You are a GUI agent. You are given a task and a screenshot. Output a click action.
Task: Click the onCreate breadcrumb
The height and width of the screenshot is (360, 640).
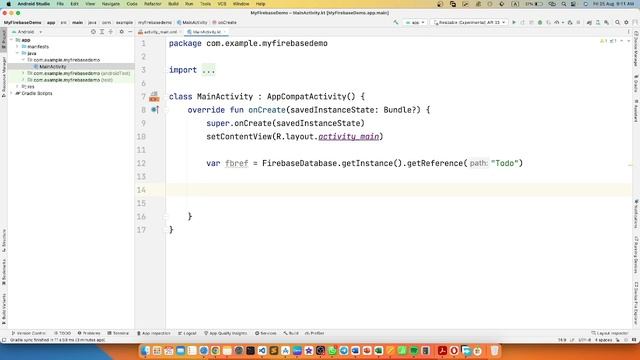pos(224,22)
